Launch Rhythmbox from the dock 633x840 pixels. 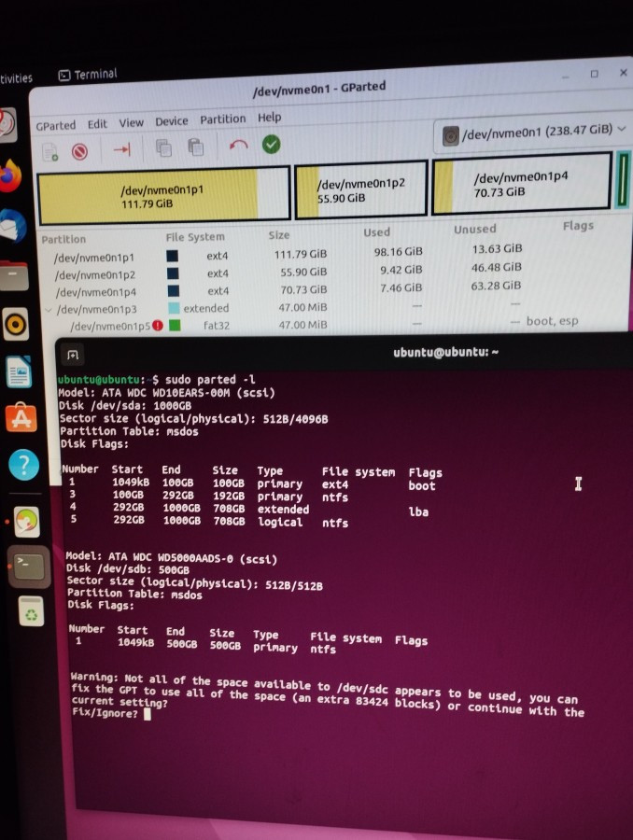[16, 324]
